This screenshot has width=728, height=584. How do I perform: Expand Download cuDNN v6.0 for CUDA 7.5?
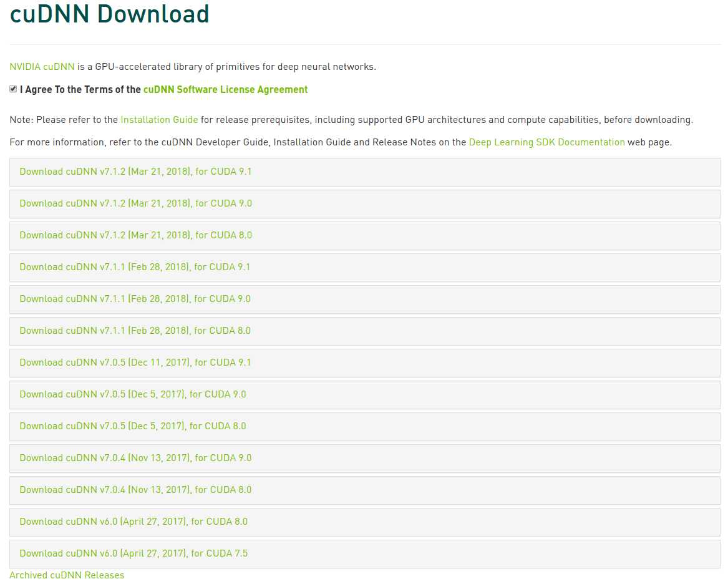[364, 554]
